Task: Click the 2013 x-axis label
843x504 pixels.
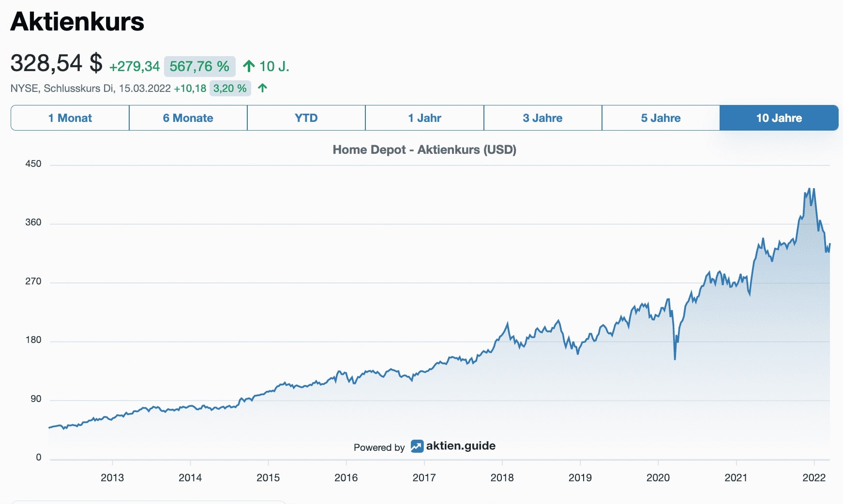Action: (x=112, y=478)
